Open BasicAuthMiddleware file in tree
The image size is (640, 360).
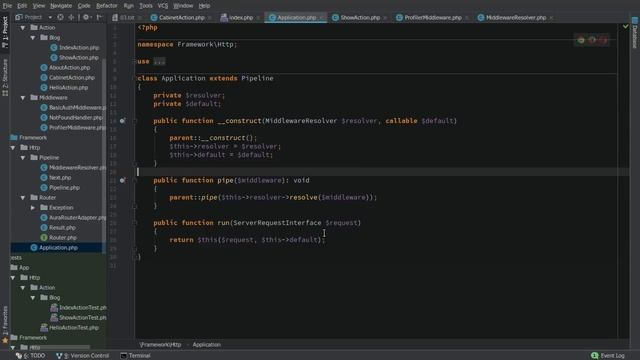pos(73,108)
